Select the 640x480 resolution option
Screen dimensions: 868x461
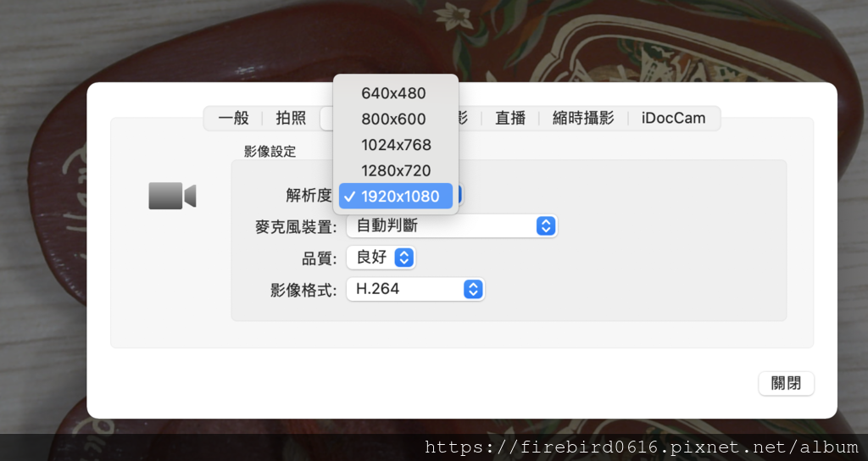tap(396, 93)
